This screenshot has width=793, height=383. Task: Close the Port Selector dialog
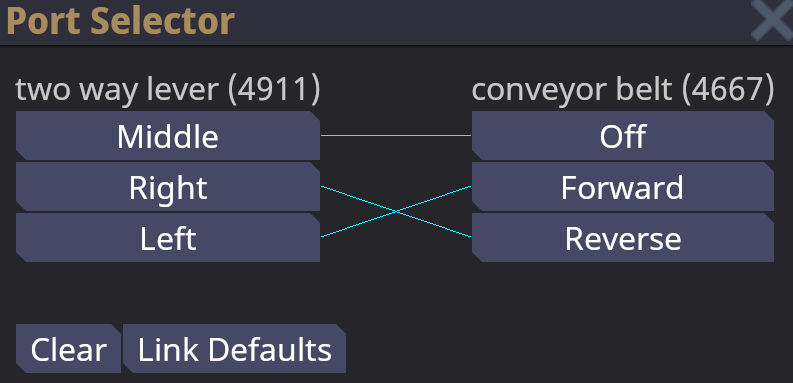[771, 20]
